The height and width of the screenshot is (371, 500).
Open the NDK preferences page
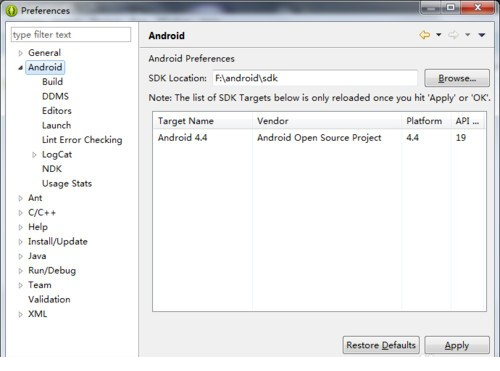coord(52,169)
